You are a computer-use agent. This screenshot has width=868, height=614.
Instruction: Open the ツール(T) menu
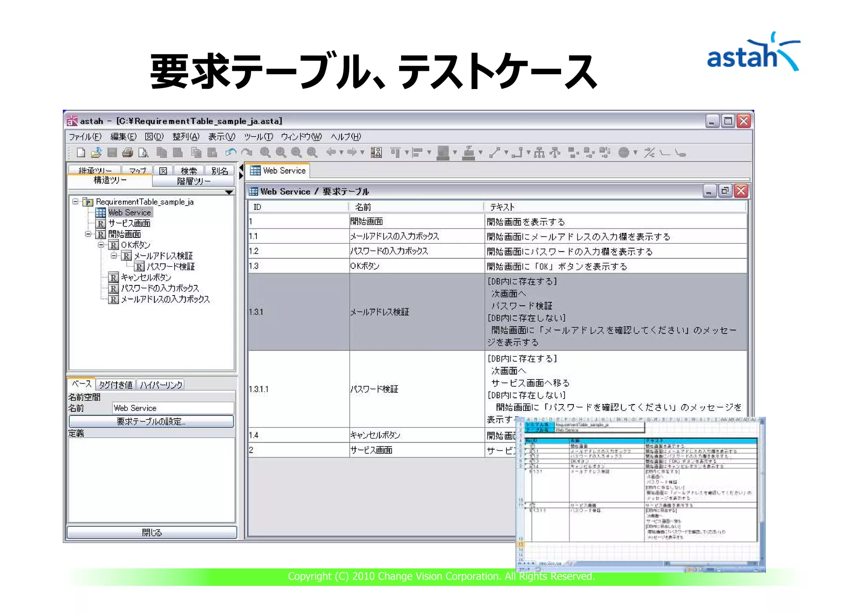click(x=258, y=137)
